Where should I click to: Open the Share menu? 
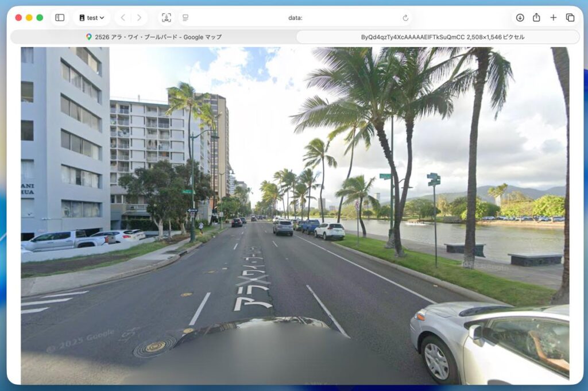pos(536,18)
